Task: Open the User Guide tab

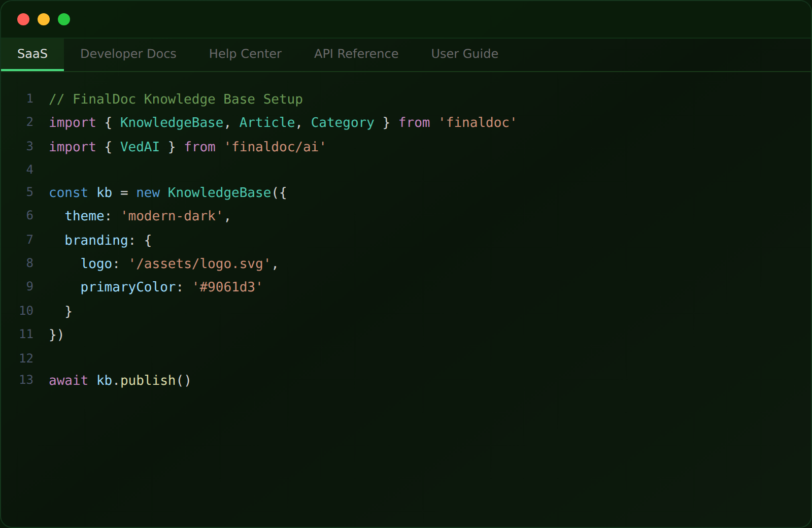Action: [464, 54]
